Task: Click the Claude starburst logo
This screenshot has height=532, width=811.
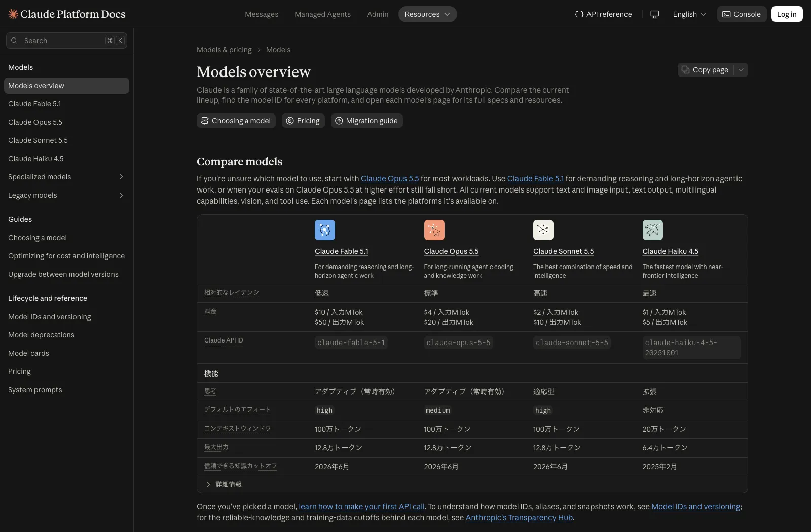Action: coord(13,14)
